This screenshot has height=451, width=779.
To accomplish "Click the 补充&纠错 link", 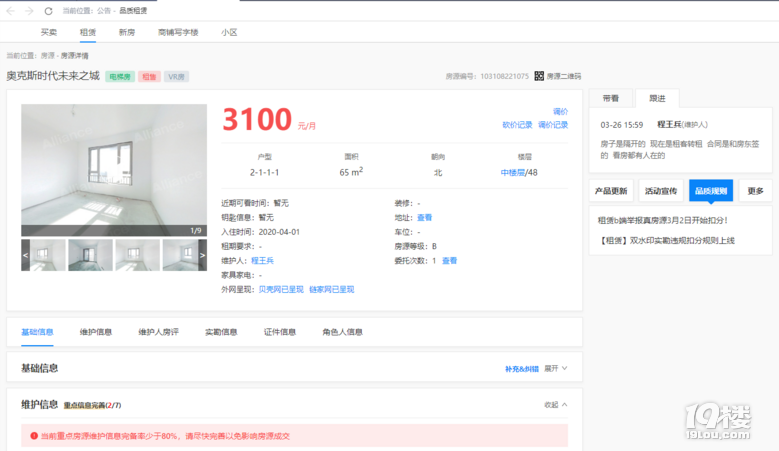I will click(521, 368).
